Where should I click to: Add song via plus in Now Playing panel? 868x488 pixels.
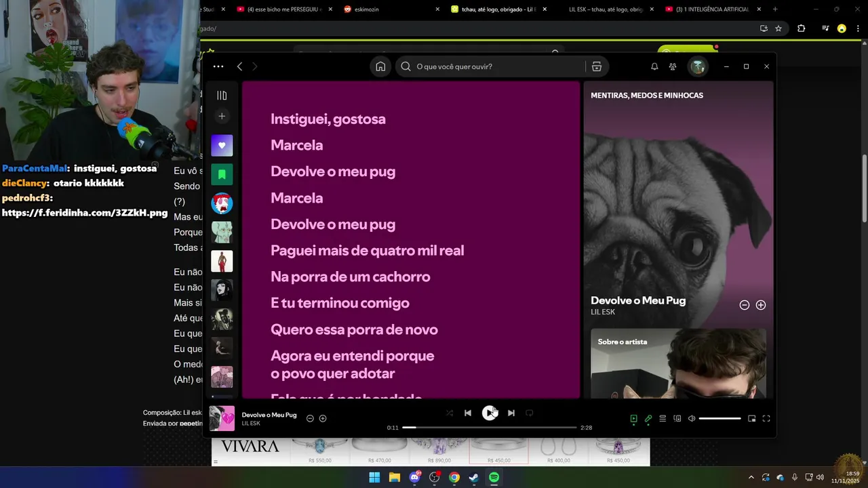[761, 305]
